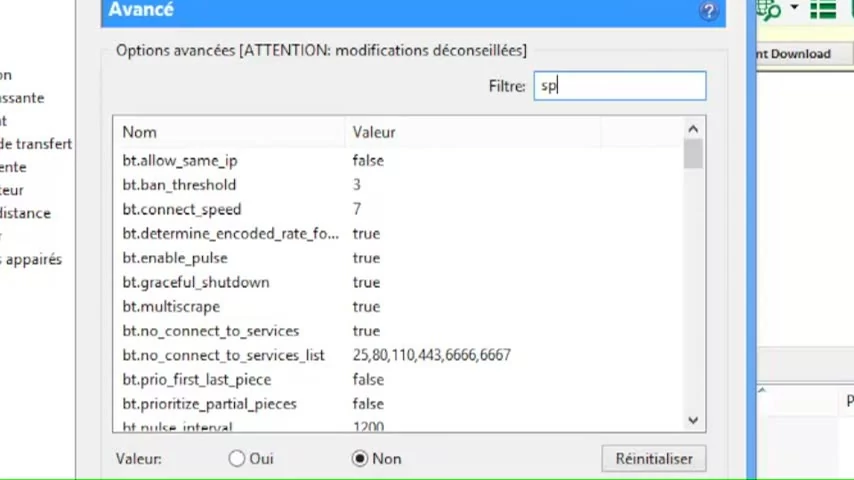Select the bt.no_connect_to_services row
854x480 pixels.
pyautogui.click(x=398, y=331)
